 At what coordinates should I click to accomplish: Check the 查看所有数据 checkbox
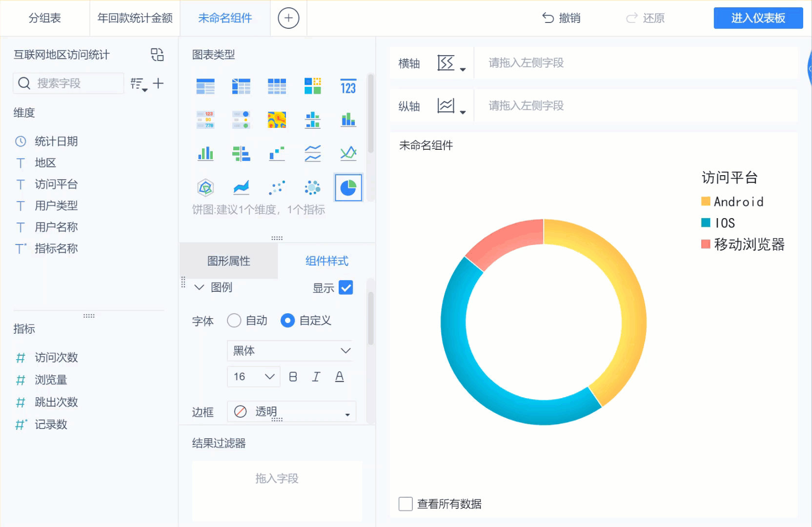406,504
